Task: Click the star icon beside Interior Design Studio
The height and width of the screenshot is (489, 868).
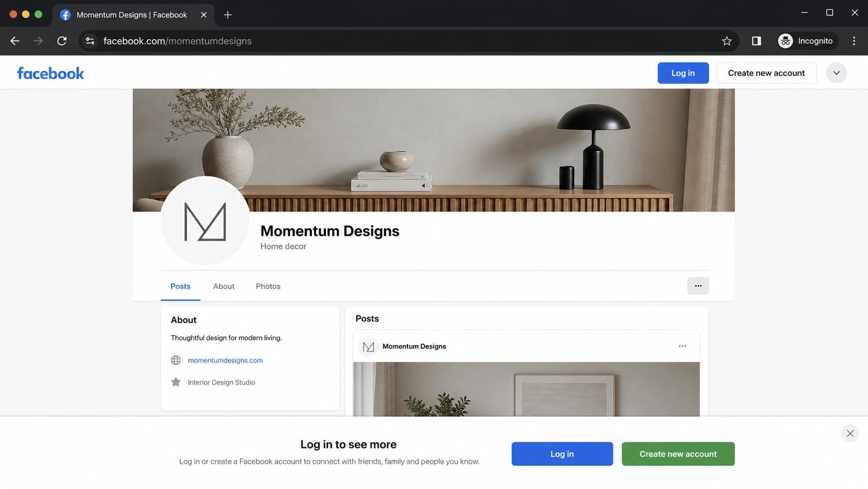Action: click(176, 382)
